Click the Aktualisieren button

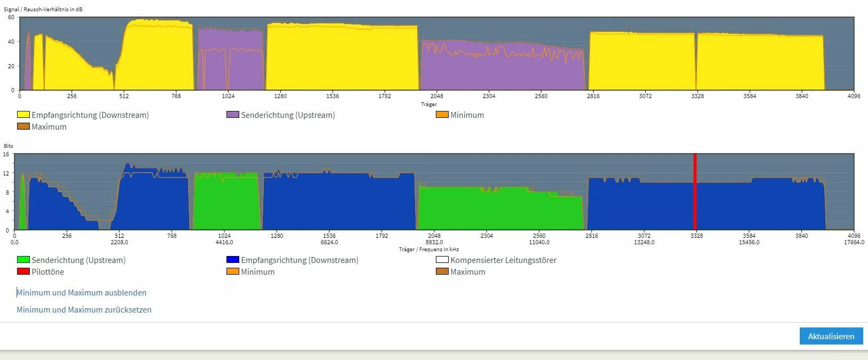[x=831, y=336]
